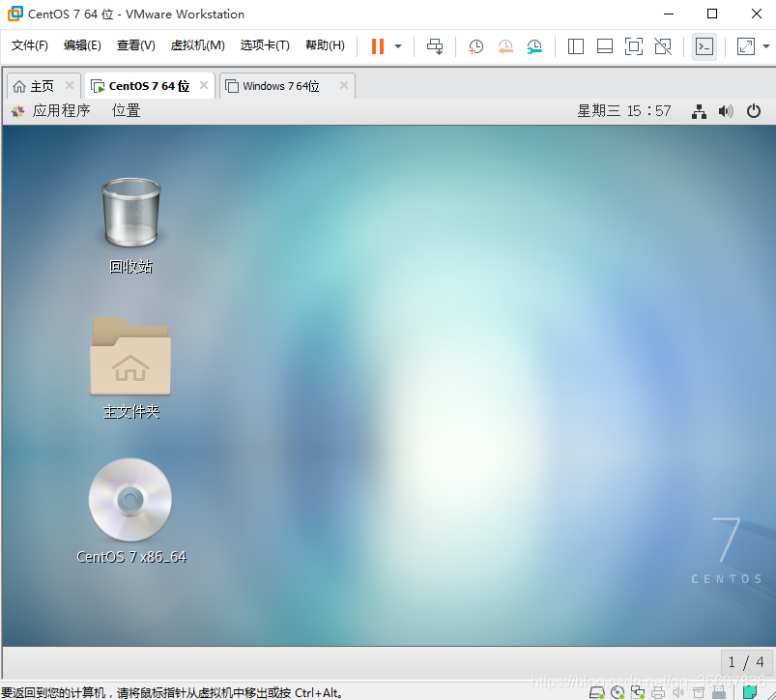Image resolution: width=776 pixels, height=700 pixels.
Task: Toggle the console view button
Action: 704,46
